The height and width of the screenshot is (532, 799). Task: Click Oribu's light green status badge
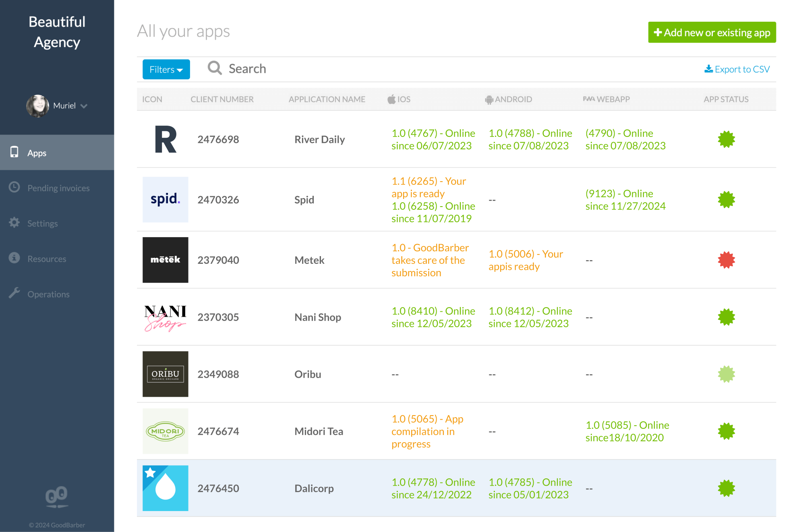(726, 374)
